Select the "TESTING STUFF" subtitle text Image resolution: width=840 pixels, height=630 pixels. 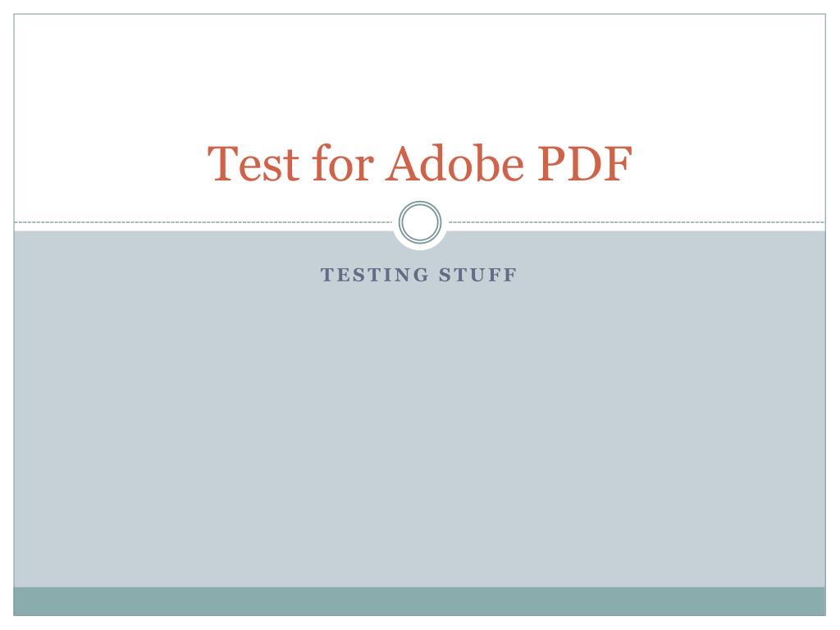(418, 275)
